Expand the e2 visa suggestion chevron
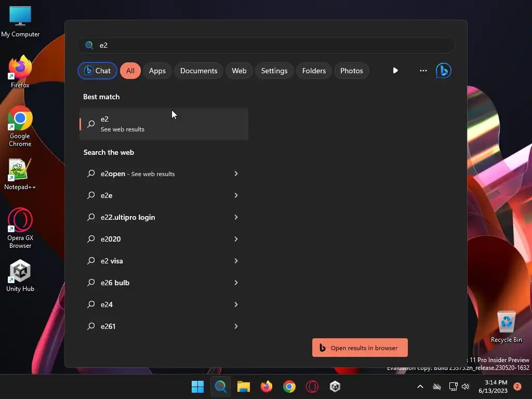This screenshot has width=532, height=399. (236, 261)
